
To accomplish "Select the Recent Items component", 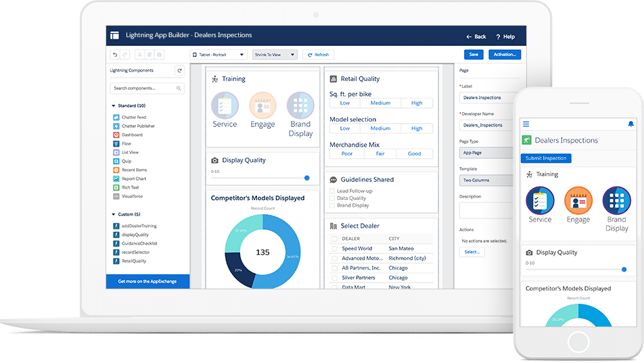I will [130, 170].
